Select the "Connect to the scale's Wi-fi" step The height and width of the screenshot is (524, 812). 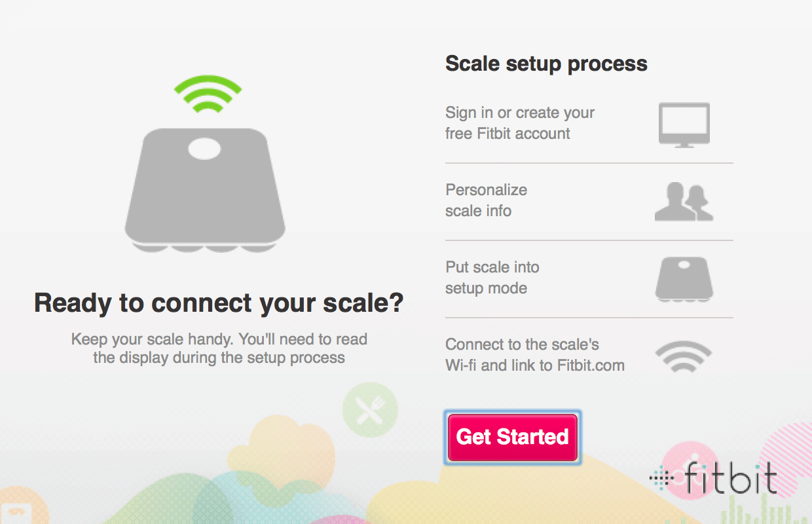coord(534,355)
